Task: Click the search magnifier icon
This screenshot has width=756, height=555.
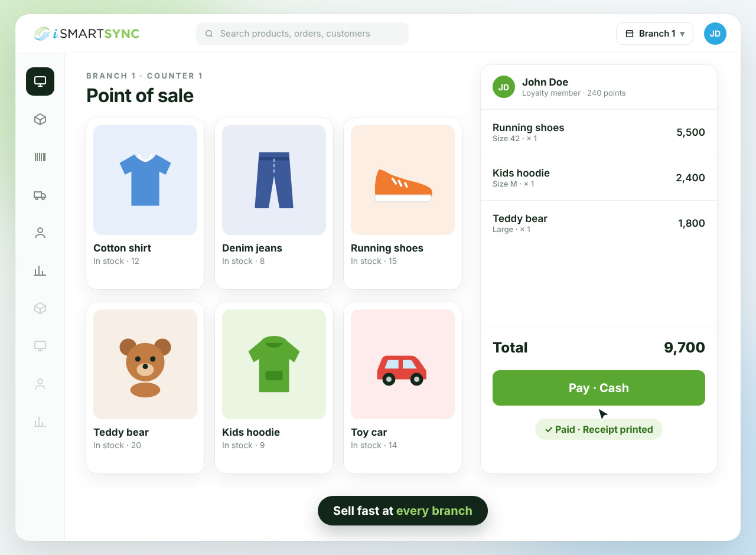Action: pos(209,34)
